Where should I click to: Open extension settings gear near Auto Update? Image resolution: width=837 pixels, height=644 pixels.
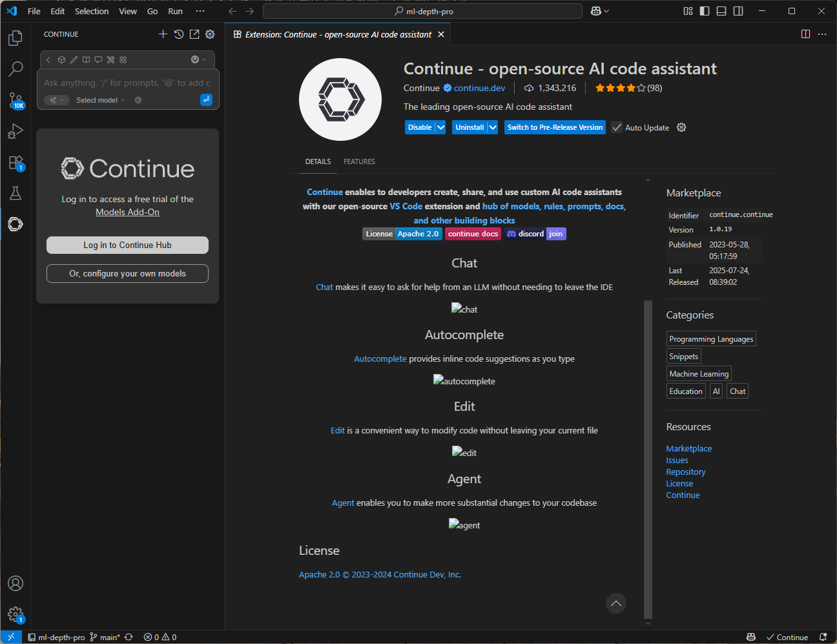[x=681, y=127]
